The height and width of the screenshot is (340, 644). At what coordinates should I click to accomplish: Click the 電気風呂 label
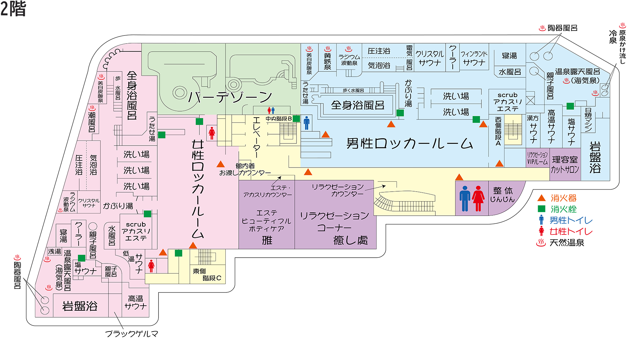pyautogui.click(x=409, y=58)
